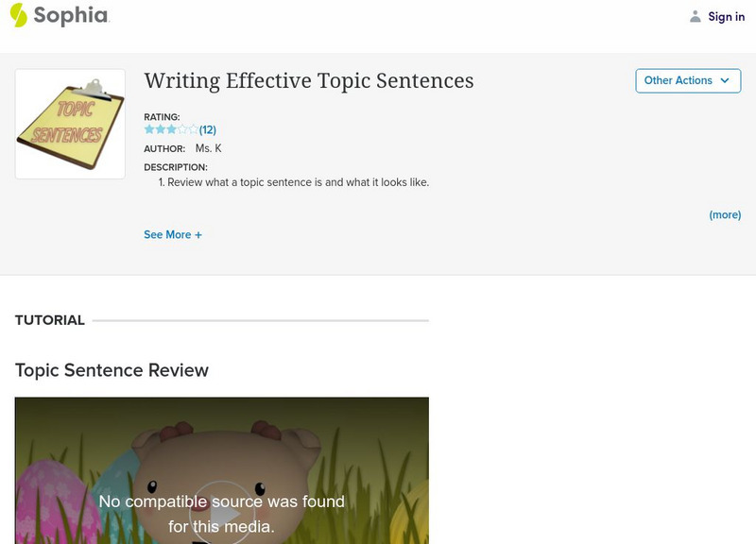Click the Sophia wordmark text
This screenshot has height=544, width=756.
(x=70, y=15)
